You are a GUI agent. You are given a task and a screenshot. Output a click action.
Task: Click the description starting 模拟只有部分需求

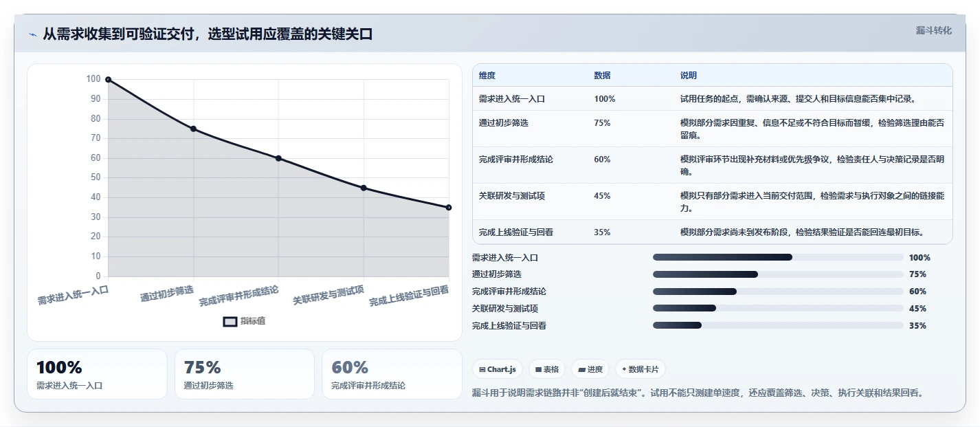click(x=812, y=202)
